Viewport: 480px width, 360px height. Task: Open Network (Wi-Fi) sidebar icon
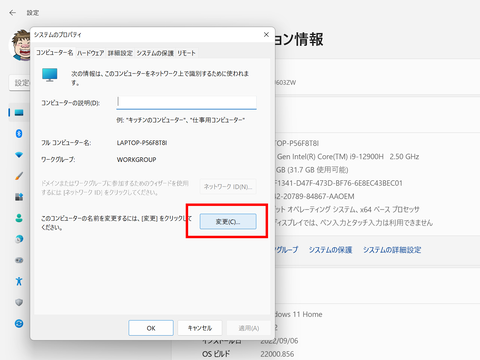pos(19,155)
